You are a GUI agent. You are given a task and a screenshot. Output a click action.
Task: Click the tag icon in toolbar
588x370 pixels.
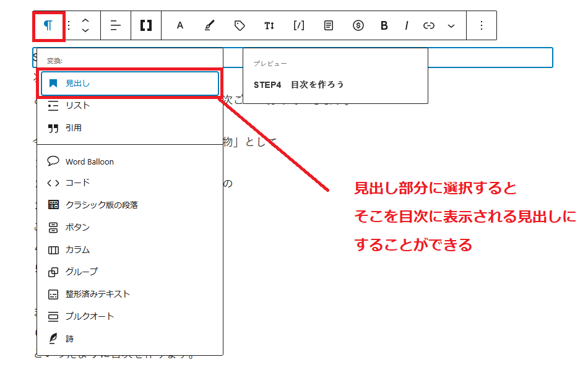240,25
